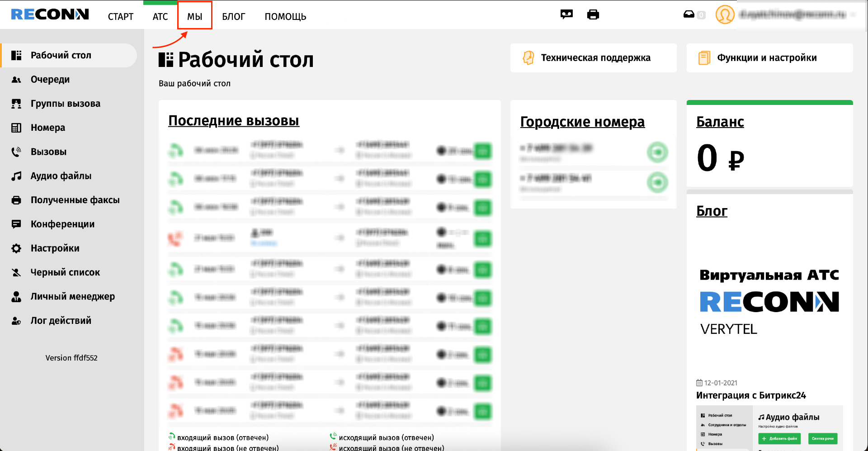
Task: Open the Блог heading link
Action: click(x=712, y=211)
